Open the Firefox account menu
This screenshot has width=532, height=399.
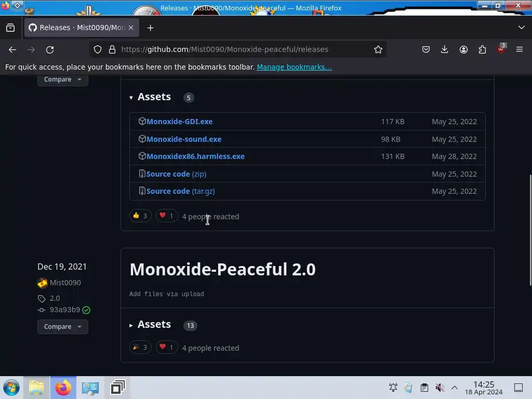[x=463, y=49]
